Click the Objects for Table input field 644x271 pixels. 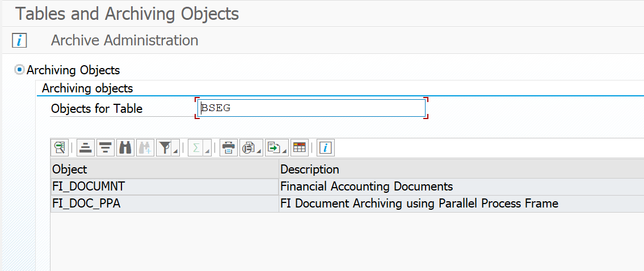[x=311, y=108]
